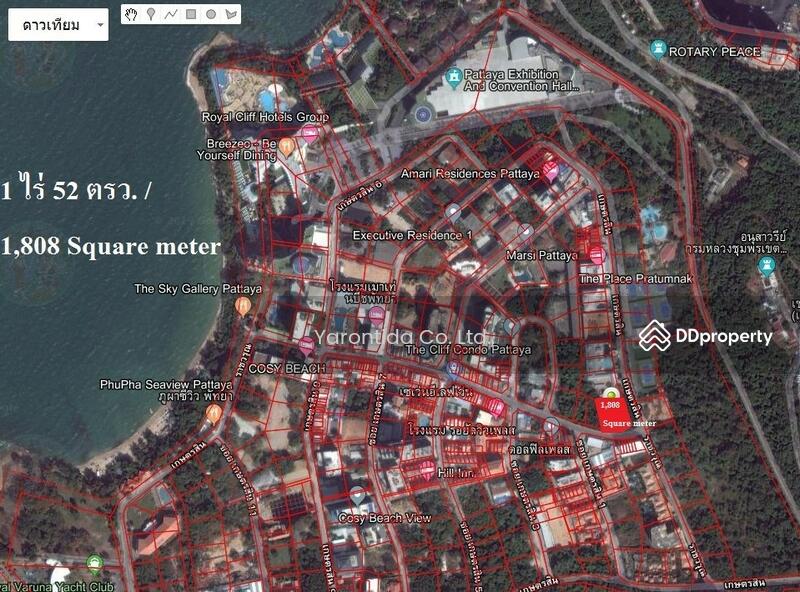
Task: Click the Executive Residence 1 label
Action: [x=412, y=236]
